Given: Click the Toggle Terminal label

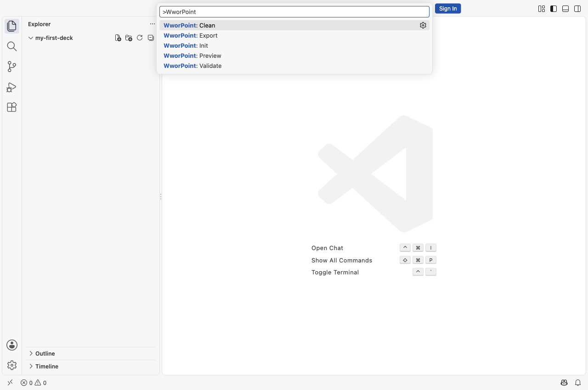Looking at the screenshot, I should click(335, 272).
